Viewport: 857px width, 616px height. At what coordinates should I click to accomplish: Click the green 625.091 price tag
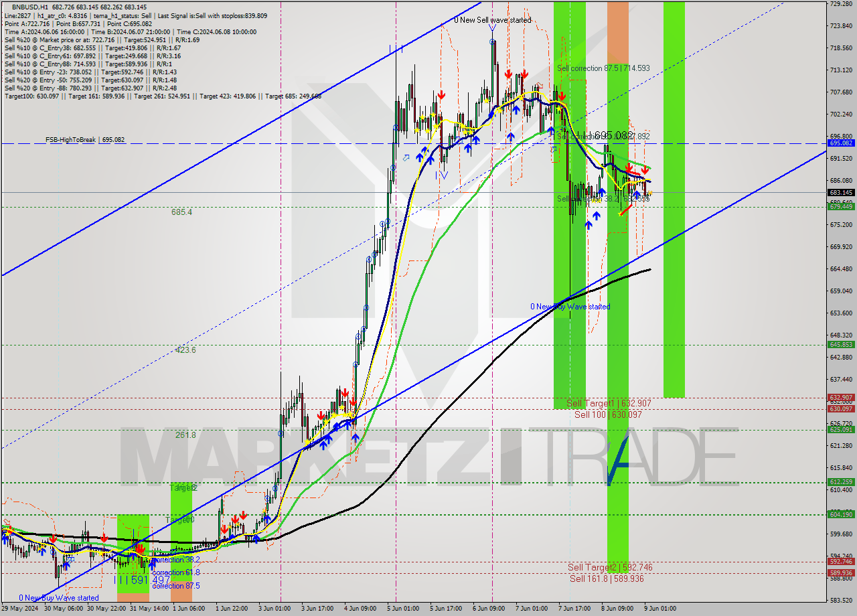pos(841,429)
